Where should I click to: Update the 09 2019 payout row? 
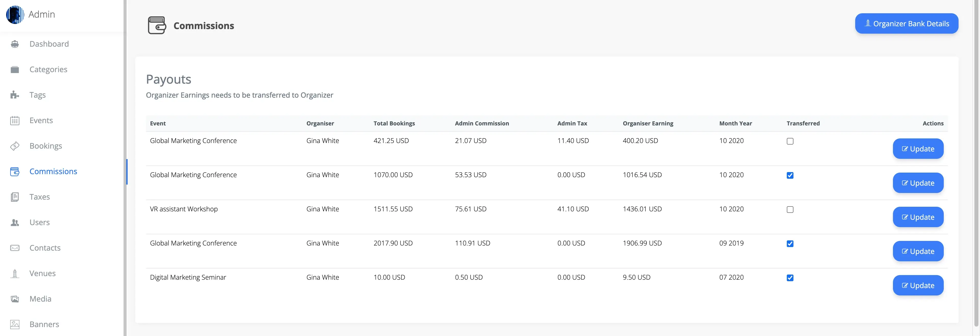point(918,251)
